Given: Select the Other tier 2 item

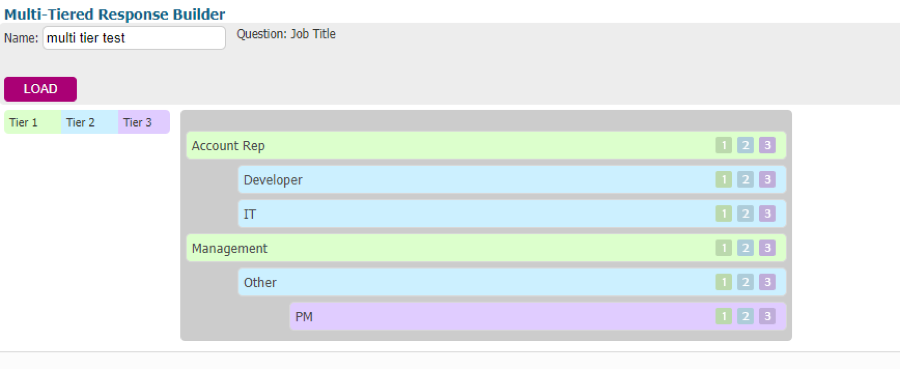Looking at the screenshot, I should (512, 282).
